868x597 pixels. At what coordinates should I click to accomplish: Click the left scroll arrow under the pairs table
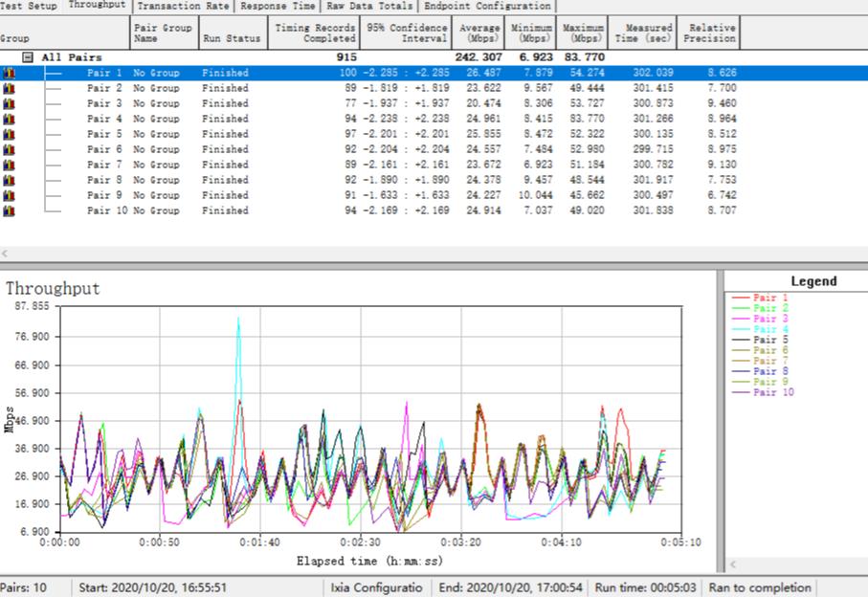5,254
